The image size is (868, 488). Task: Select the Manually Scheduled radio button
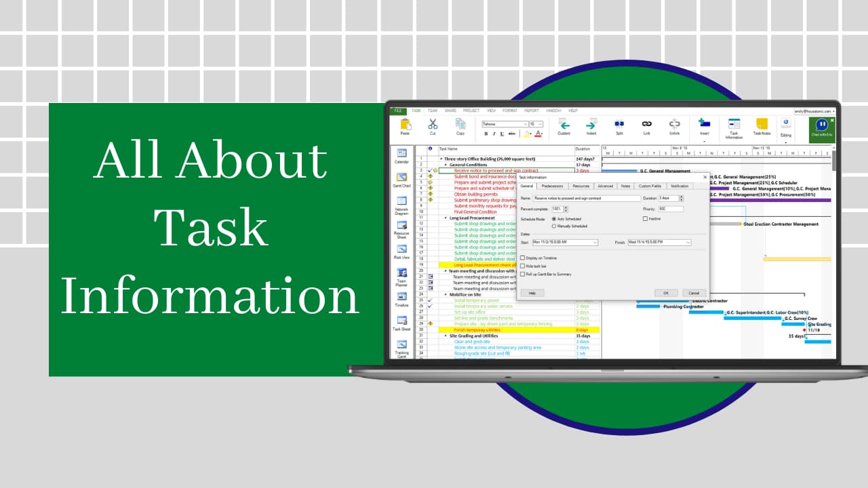pos(553,226)
